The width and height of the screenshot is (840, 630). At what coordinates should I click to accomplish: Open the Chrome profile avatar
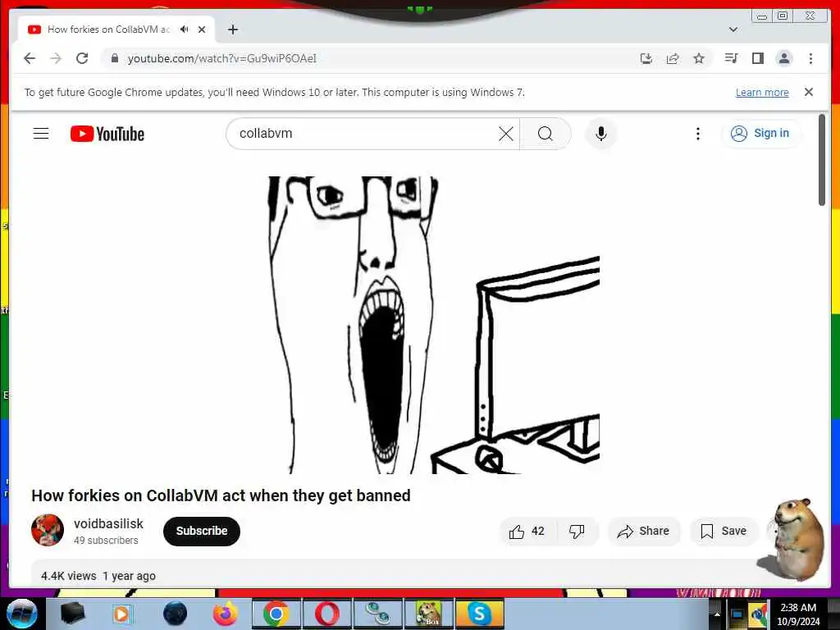783,58
